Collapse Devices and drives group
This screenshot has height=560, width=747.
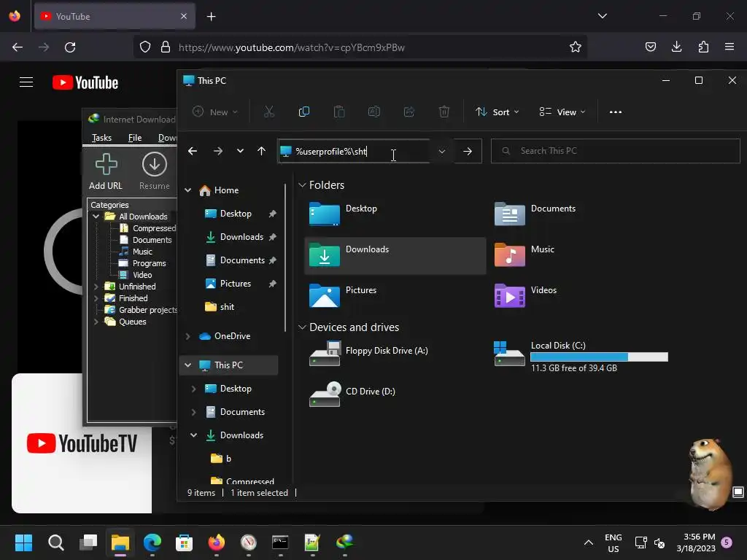[302, 327]
